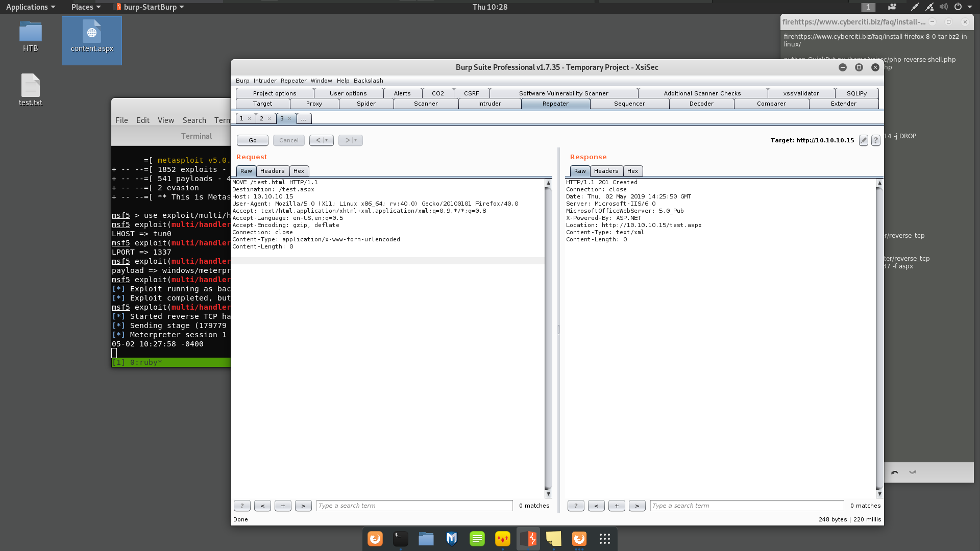Click the screen recorder camera icon in top bar

click(x=892, y=7)
